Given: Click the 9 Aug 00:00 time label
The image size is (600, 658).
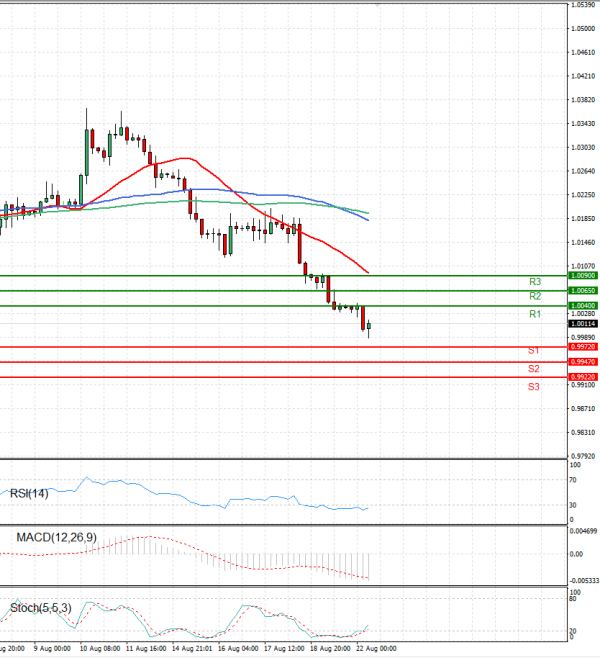Looking at the screenshot, I should point(52,649).
